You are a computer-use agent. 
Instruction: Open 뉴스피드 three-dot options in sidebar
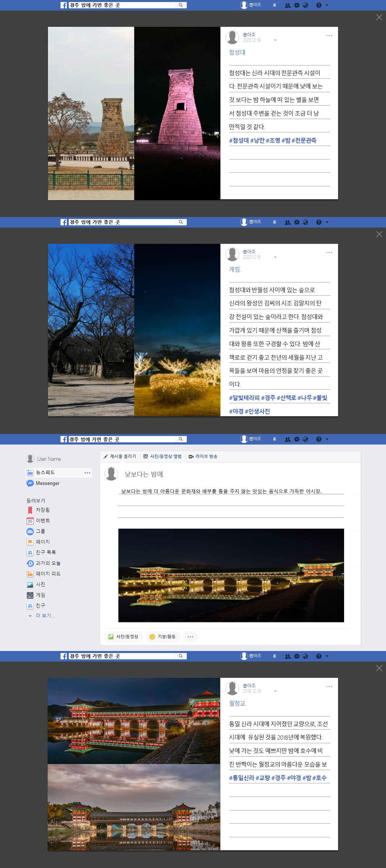87,473
